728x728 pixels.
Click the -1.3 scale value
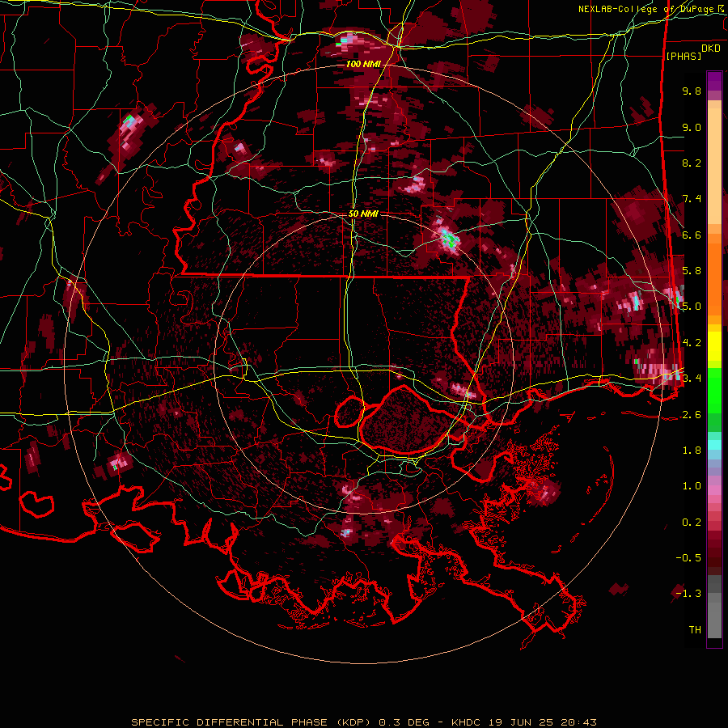coord(688,594)
